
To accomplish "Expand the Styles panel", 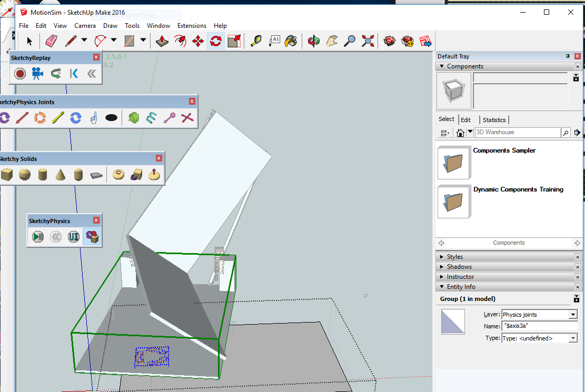I will click(x=442, y=257).
